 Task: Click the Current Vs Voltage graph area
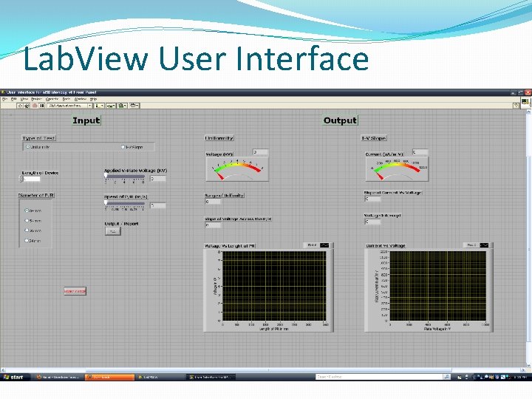438,286
